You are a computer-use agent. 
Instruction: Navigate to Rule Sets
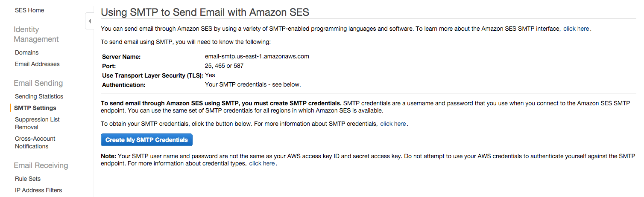coord(28,179)
